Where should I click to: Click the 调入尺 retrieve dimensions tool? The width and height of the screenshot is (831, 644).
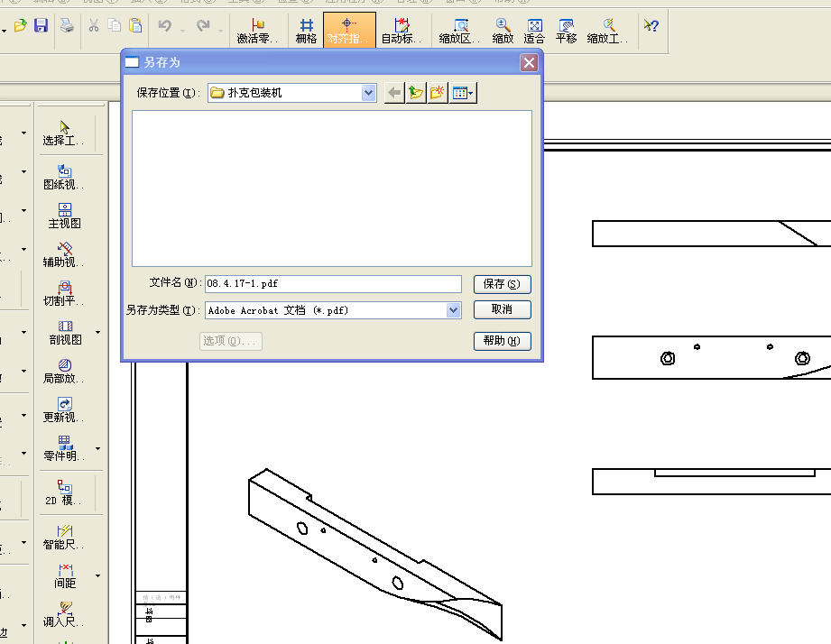tap(63, 614)
